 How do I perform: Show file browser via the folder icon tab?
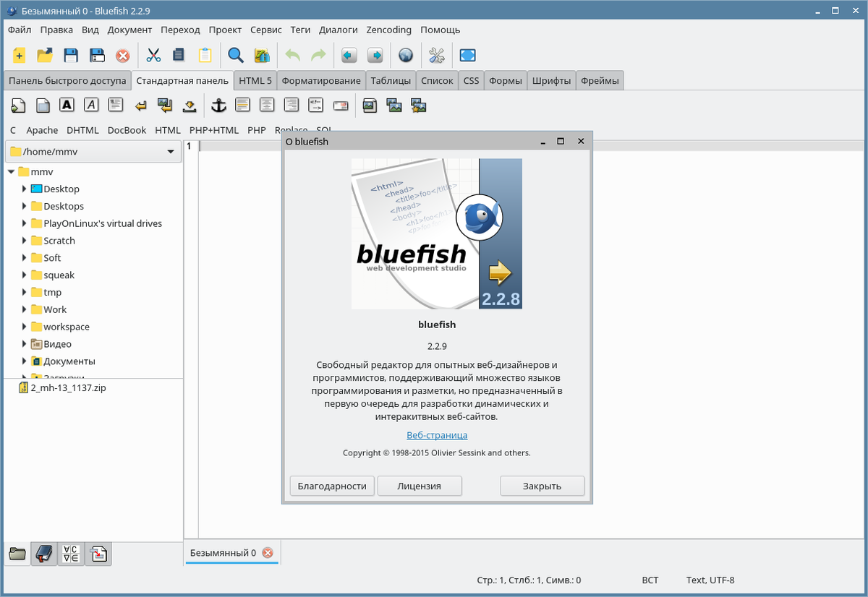click(x=17, y=554)
